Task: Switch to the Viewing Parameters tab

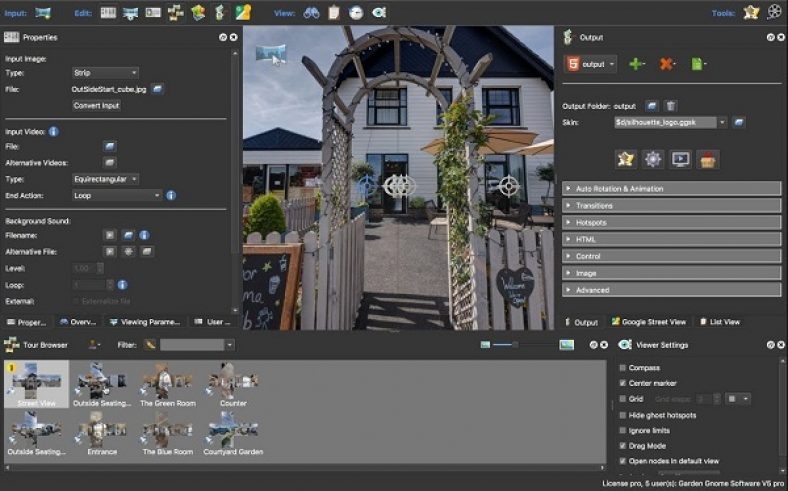Action: click(x=144, y=322)
